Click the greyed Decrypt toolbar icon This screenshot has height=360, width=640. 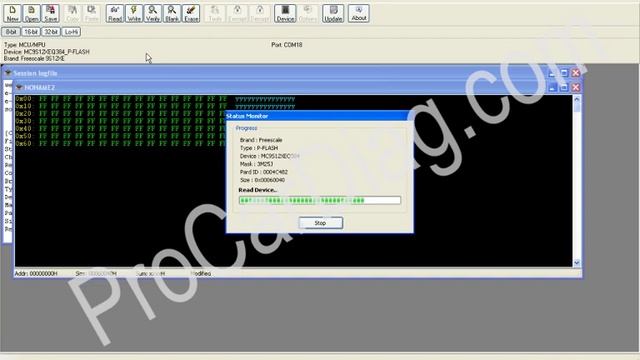click(260, 13)
